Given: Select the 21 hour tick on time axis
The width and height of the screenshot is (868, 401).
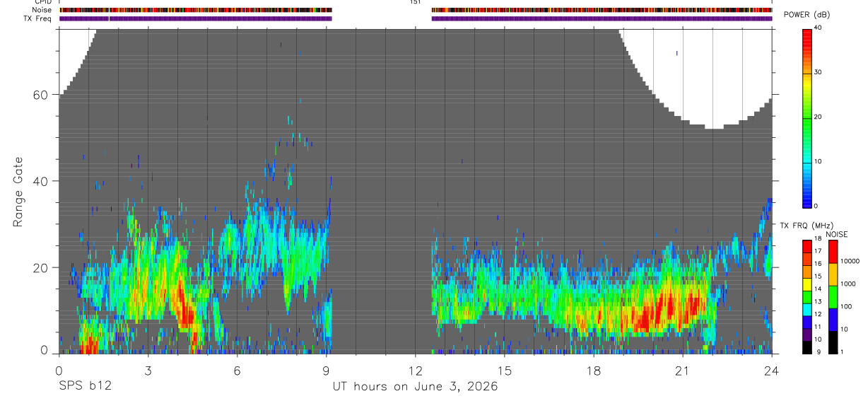Looking at the screenshot, I should point(682,371).
